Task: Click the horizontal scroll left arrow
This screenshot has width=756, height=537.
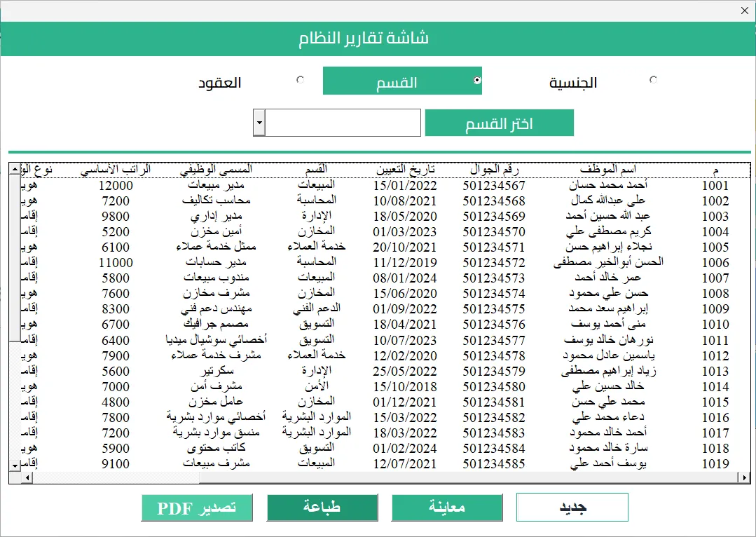Action: pos(27,477)
